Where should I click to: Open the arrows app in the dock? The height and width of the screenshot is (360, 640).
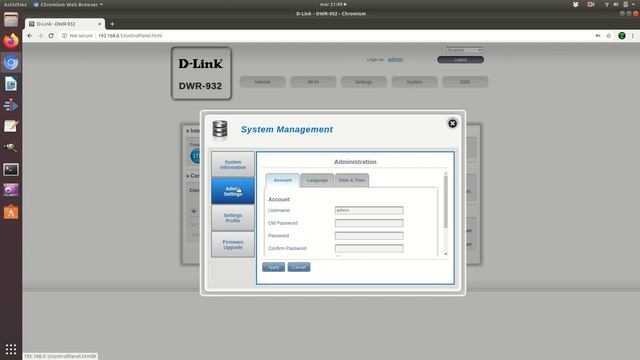coord(11,105)
